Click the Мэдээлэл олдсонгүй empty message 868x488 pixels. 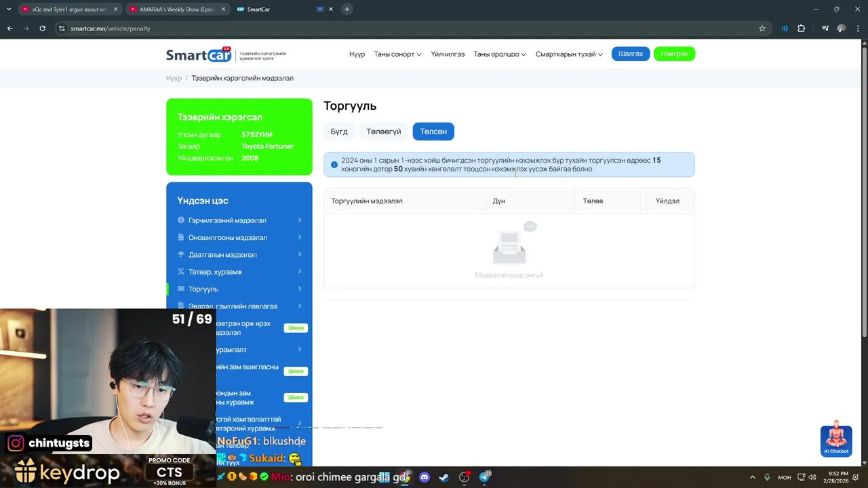(x=509, y=275)
